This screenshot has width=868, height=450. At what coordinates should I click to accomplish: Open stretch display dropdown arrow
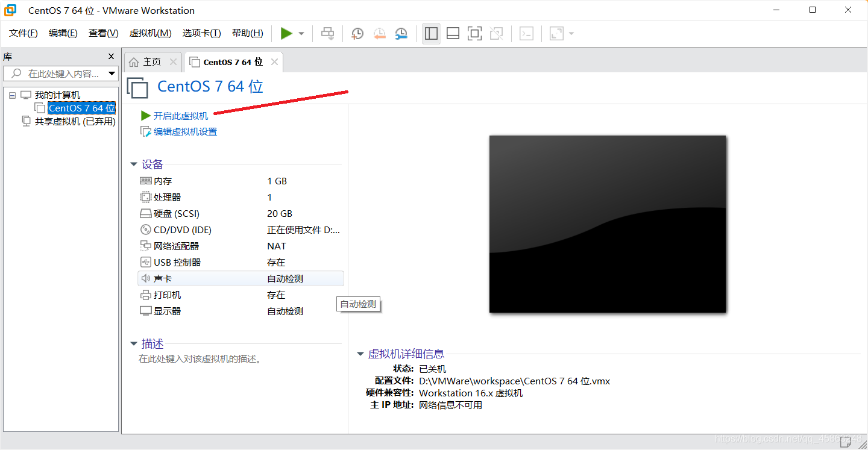coord(571,34)
